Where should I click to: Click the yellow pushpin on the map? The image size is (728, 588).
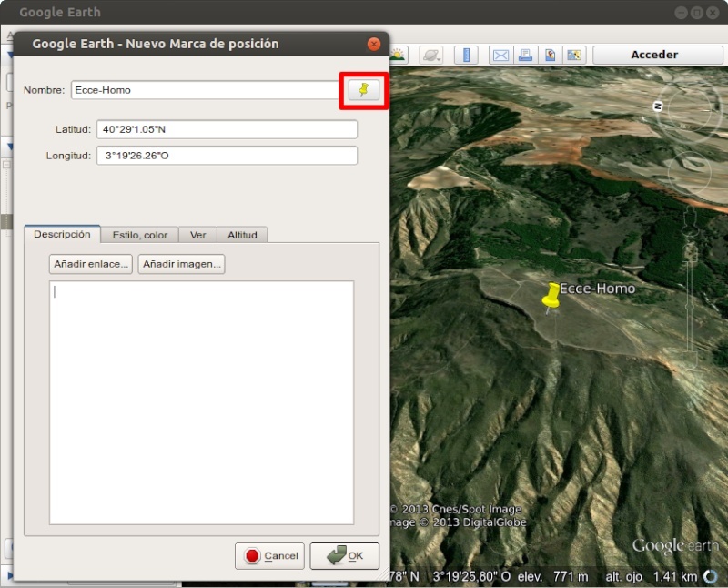(x=551, y=297)
